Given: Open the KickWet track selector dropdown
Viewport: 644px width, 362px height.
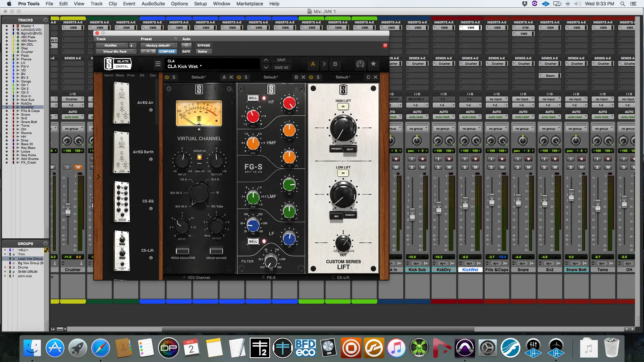Looking at the screenshot, I should 112,45.
